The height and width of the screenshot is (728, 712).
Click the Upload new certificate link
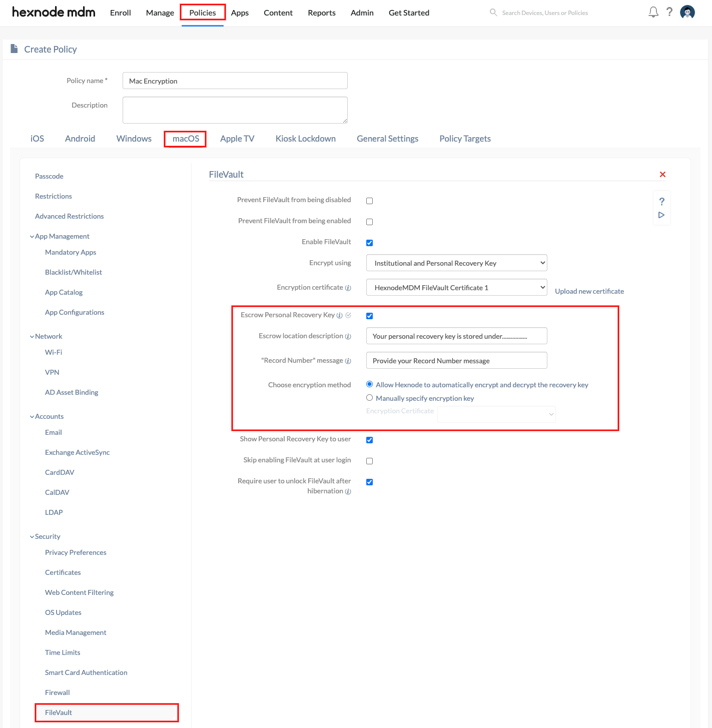pyautogui.click(x=589, y=291)
